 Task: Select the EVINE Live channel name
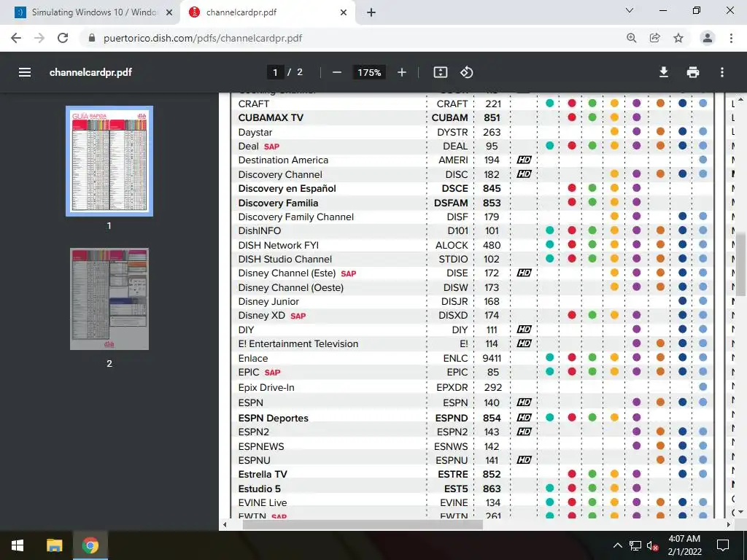tap(262, 502)
